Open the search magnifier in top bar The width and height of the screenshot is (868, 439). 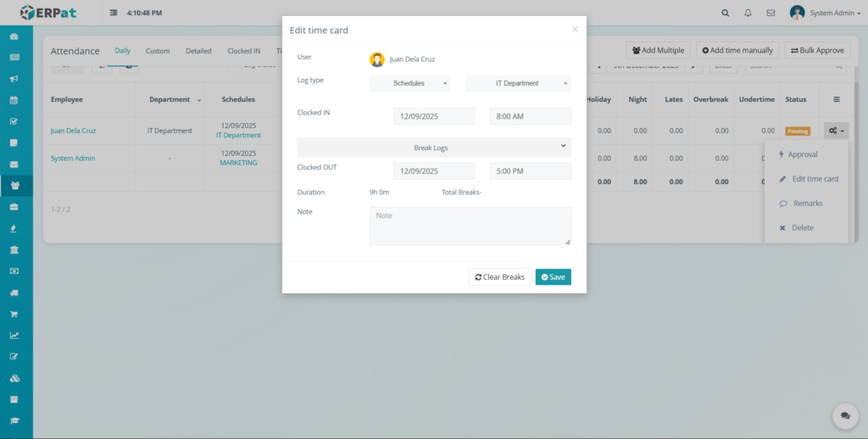(726, 13)
